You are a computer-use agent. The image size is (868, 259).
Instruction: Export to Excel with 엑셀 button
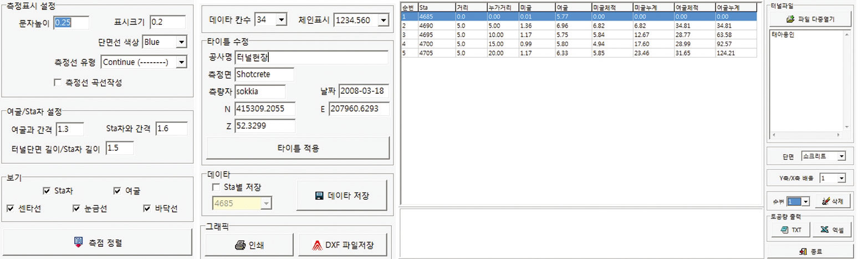[x=832, y=230]
